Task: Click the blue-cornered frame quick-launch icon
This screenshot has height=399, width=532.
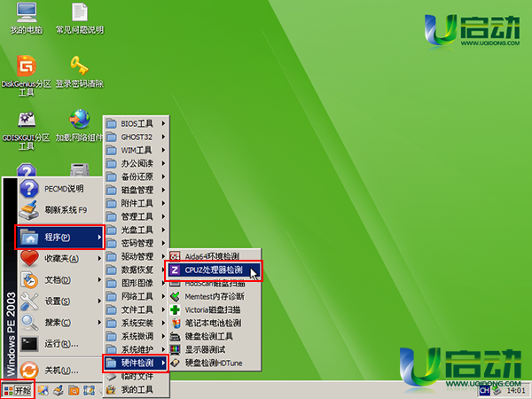Action: tap(89, 390)
